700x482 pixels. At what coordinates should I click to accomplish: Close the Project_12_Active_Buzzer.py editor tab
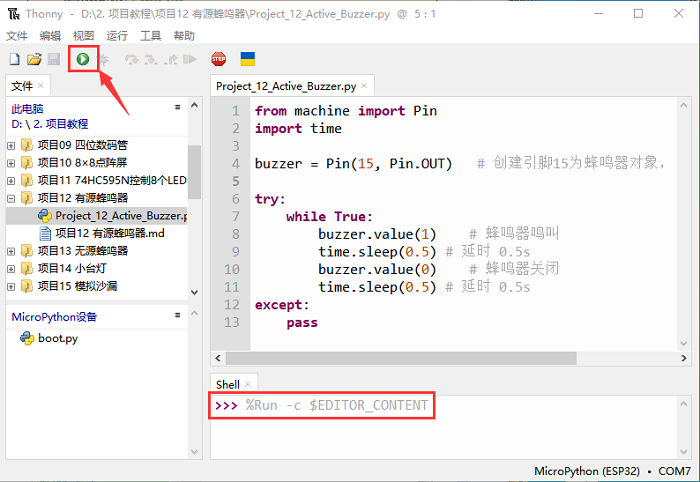(x=365, y=87)
